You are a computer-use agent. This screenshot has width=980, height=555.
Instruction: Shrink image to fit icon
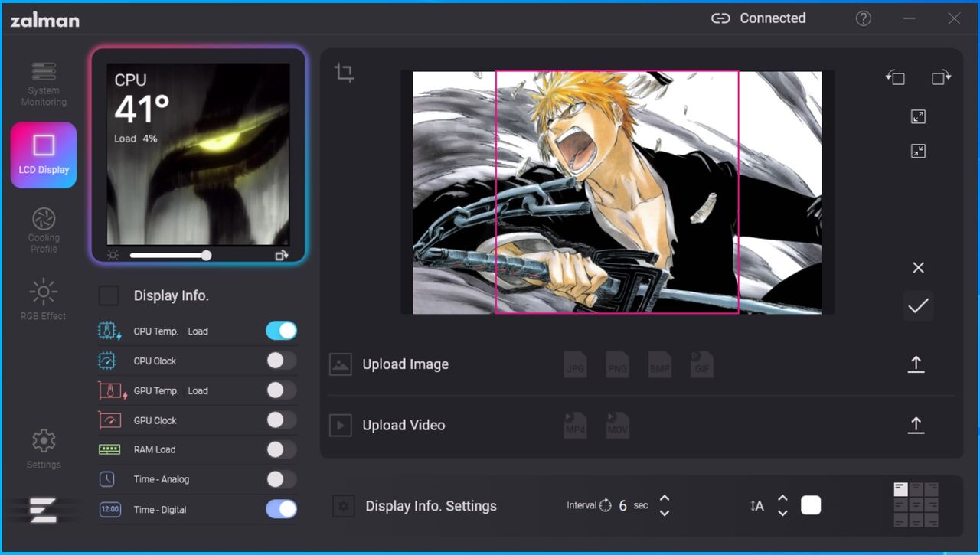point(918,151)
